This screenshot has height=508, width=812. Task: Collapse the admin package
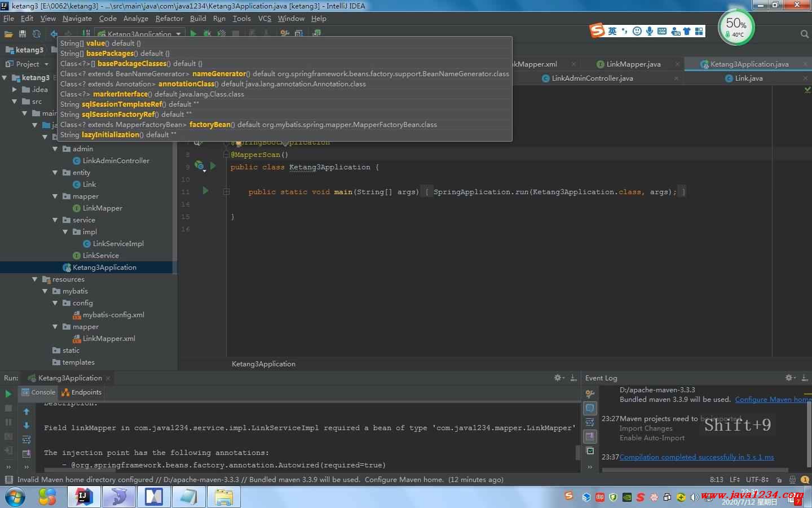[x=55, y=149]
